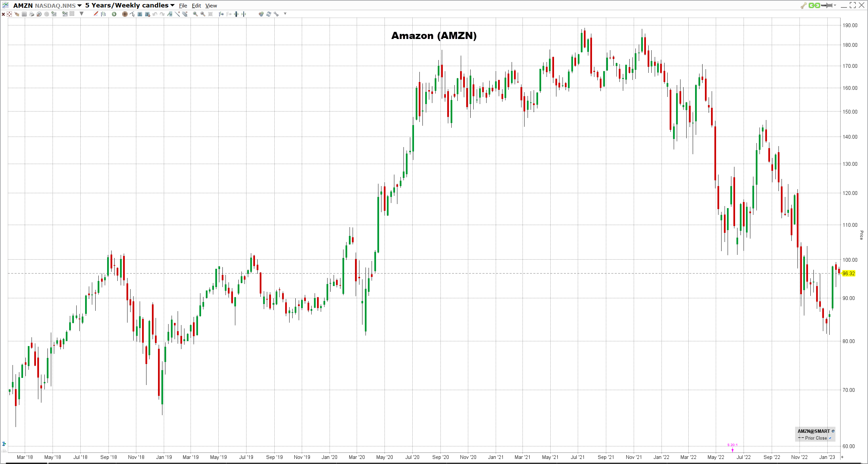Click the yellow 96.32 current price label
This screenshot has height=464, width=868.
[849, 274]
